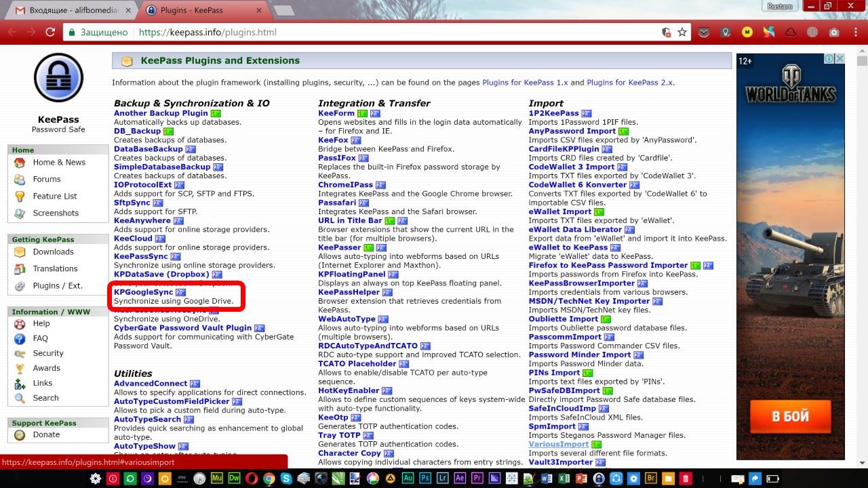Click the lightbulb extension icon
Viewport: 868px width, 488px height.
(x=726, y=32)
